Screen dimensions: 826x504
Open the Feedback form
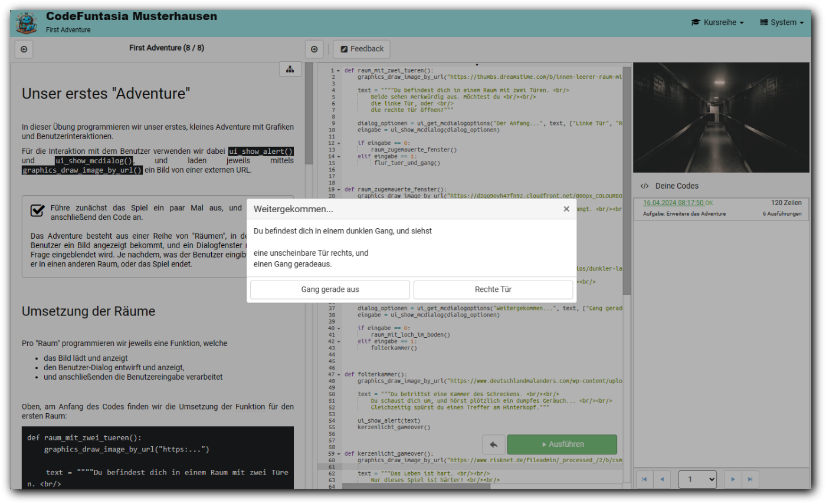coord(361,49)
